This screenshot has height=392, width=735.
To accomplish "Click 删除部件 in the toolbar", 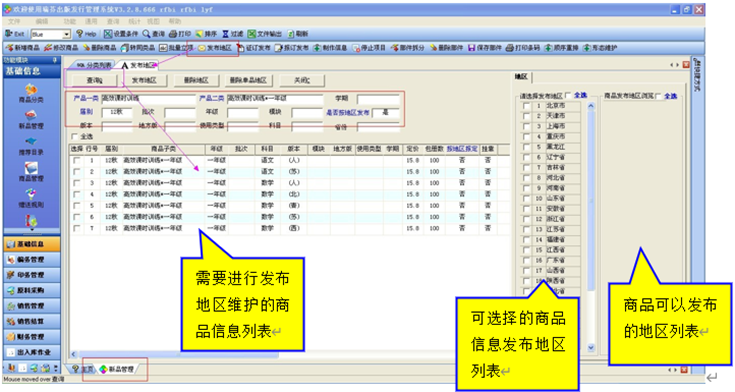I will pyautogui.click(x=446, y=48).
